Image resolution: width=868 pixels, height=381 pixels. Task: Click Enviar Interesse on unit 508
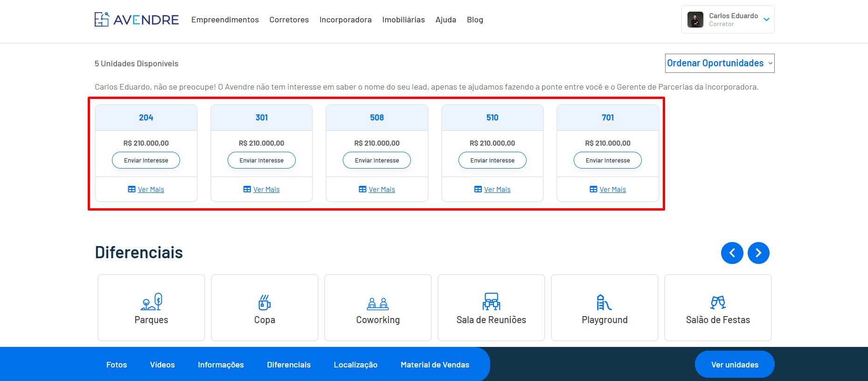[377, 160]
